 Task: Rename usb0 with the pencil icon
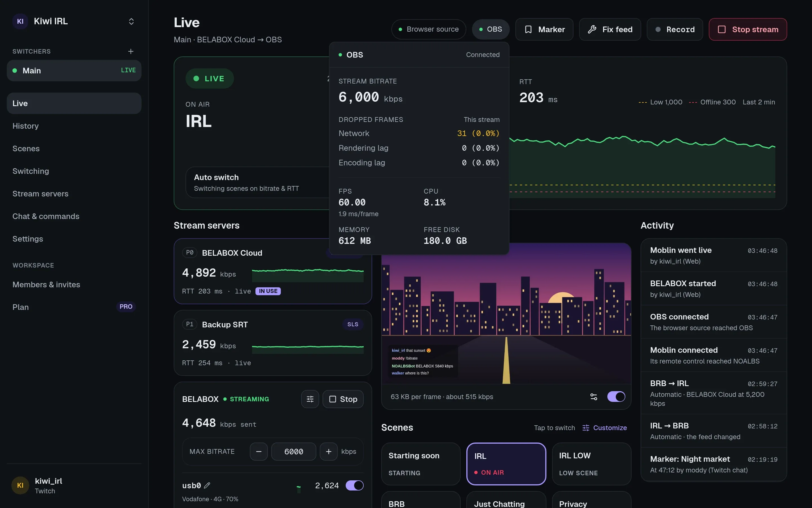[207, 485]
